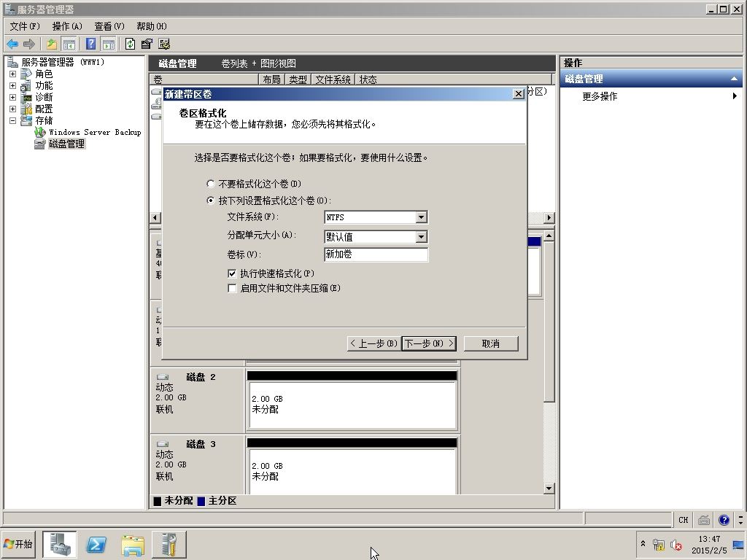The height and width of the screenshot is (560, 747).
Task: Expand 更多操作 submenu arrow
Action: click(735, 96)
